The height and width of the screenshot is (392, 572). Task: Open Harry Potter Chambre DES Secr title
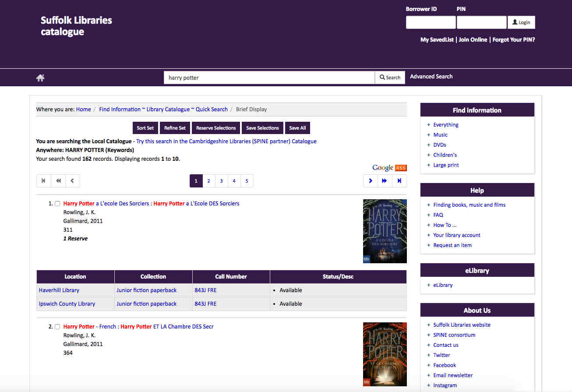[x=138, y=327]
